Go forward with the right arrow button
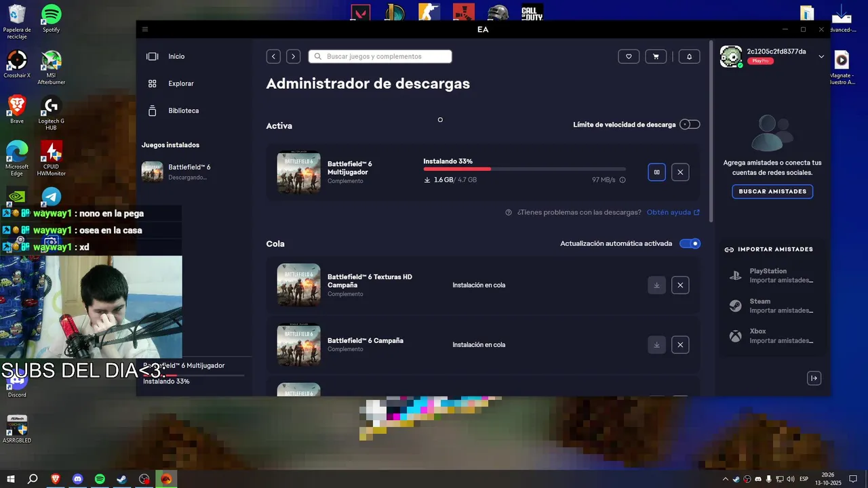The image size is (868, 488). click(x=293, y=56)
